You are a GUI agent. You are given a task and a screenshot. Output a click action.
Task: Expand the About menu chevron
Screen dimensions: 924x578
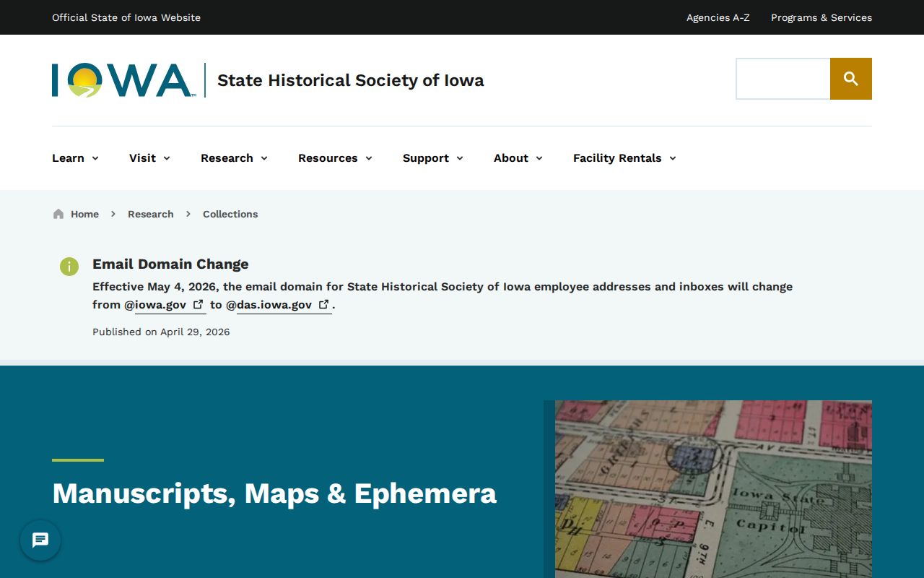pyautogui.click(x=539, y=158)
